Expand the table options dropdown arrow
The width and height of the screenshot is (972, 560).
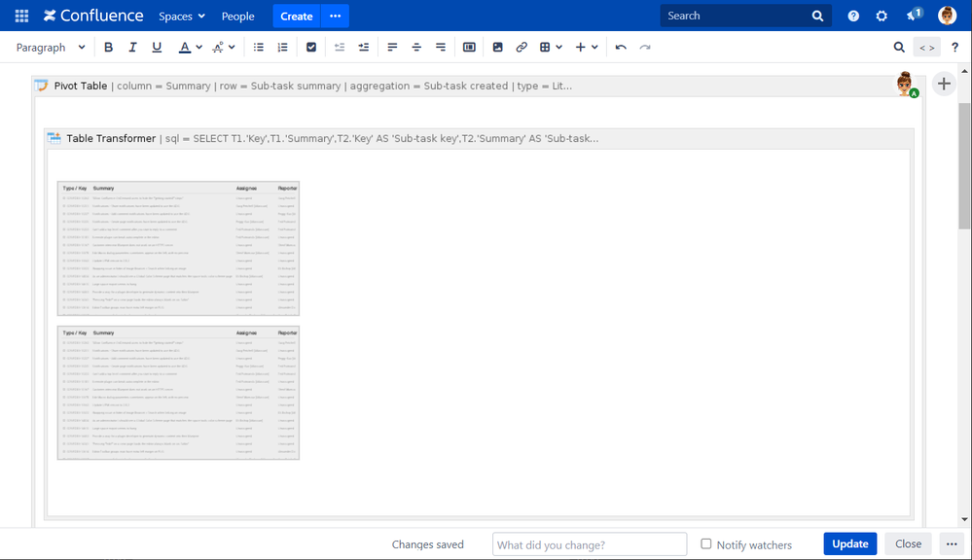click(559, 47)
